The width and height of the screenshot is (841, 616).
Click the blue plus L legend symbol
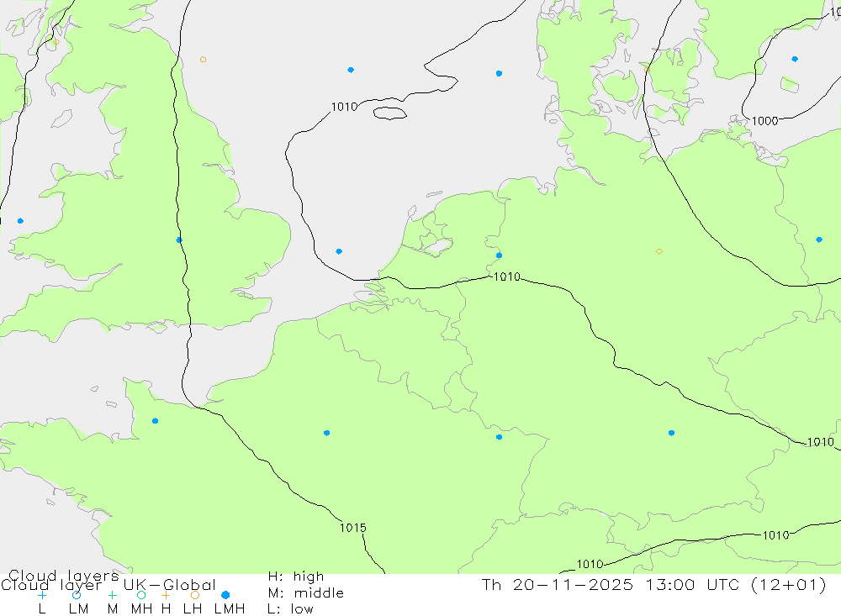[42, 595]
